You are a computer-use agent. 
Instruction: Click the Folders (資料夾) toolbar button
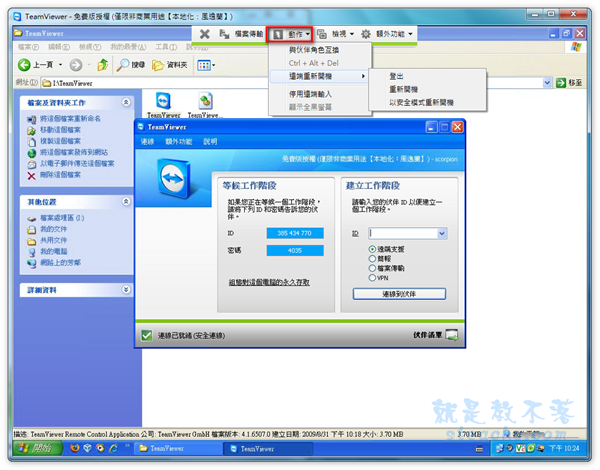pyautogui.click(x=170, y=65)
